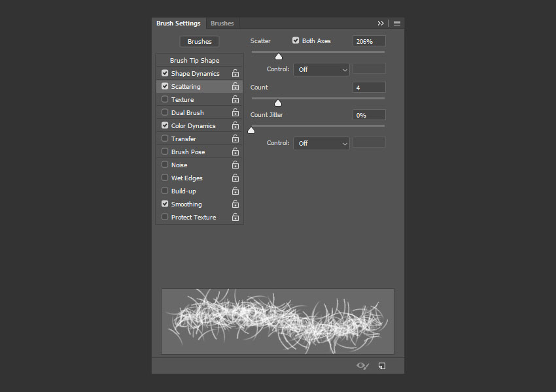Toggle the Color Dynamics lock icon

[235, 125]
